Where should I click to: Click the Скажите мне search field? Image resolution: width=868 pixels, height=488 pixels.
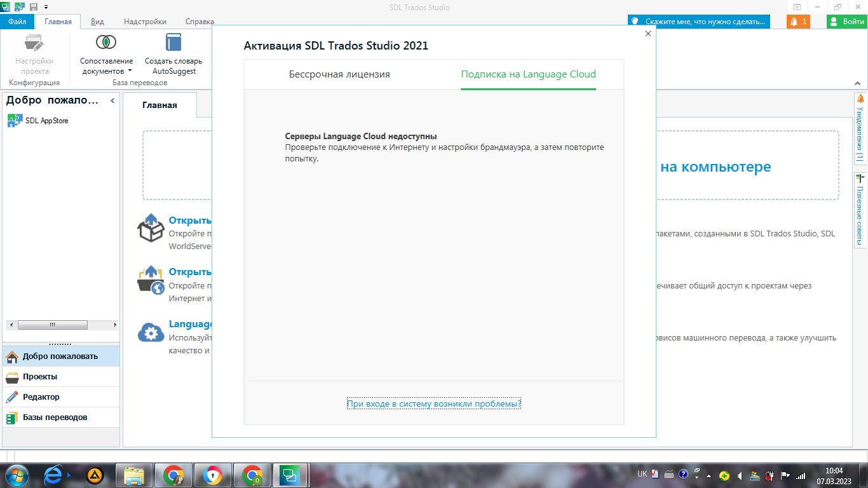[699, 21]
